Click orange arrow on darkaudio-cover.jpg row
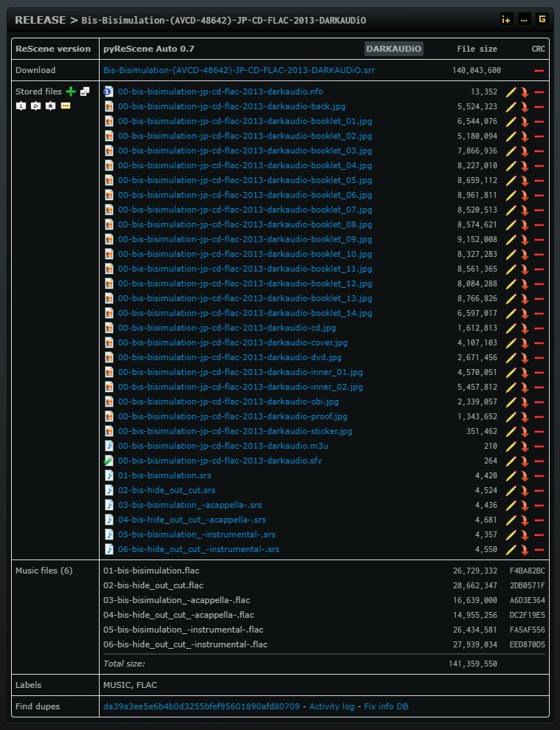Image resolution: width=560 pixels, height=730 pixels. pos(525,343)
